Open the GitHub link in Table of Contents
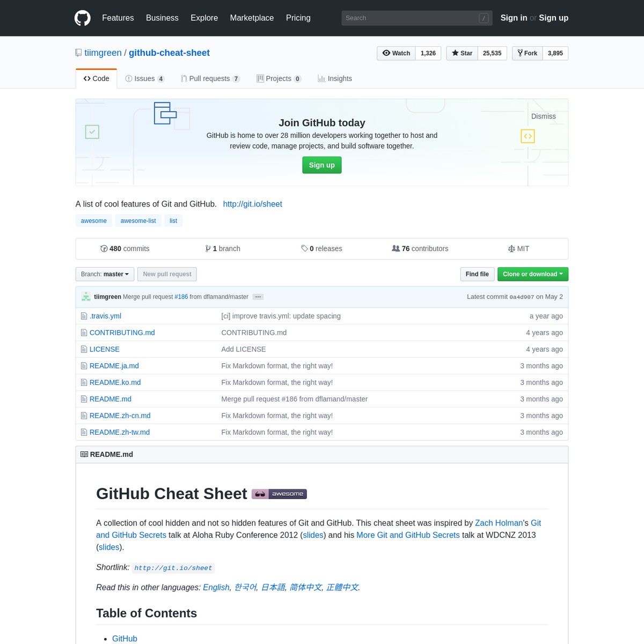Image resolution: width=644 pixels, height=644 pixels. point(125,639)
